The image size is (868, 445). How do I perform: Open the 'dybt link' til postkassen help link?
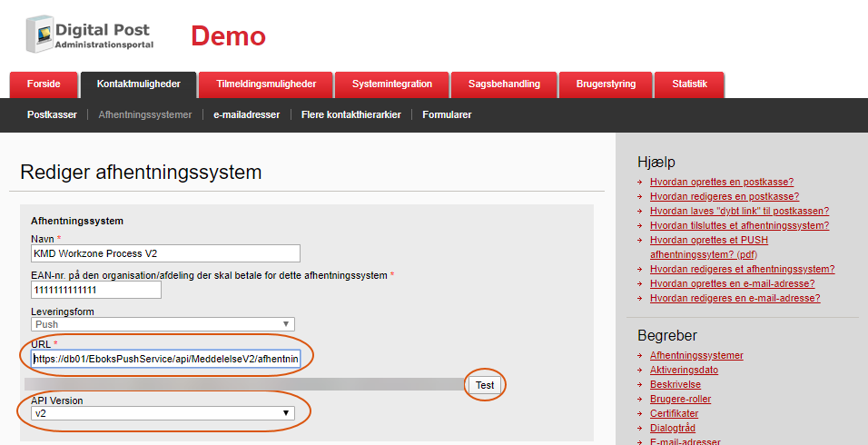click(740, 211)
